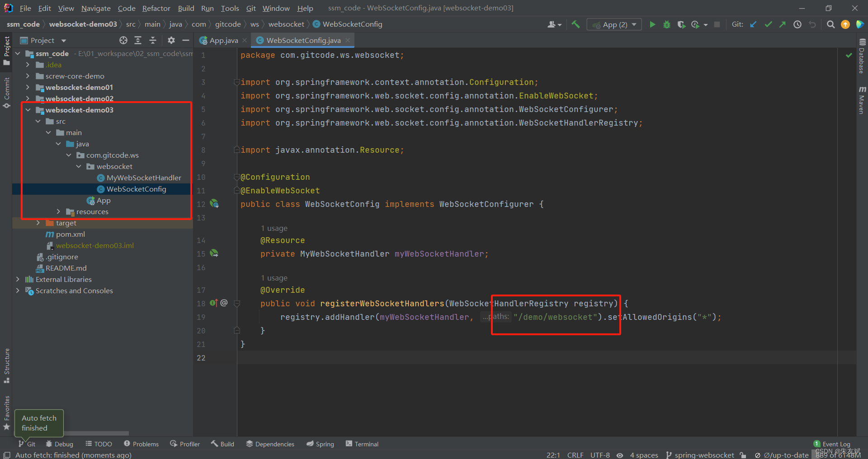Close the WebSocketConfig.java tab
This screenshot has height=459, width=868.
pos(348,40)
